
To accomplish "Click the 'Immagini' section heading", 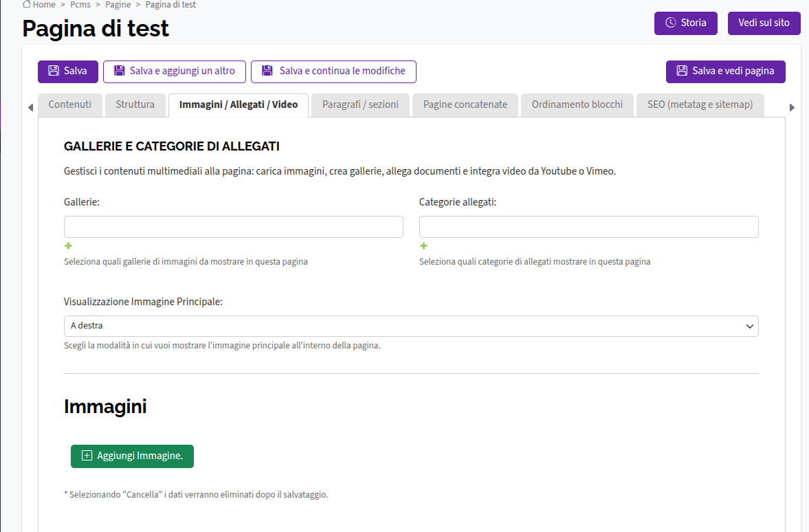I will pyautogui.click(x=105, y=407).
